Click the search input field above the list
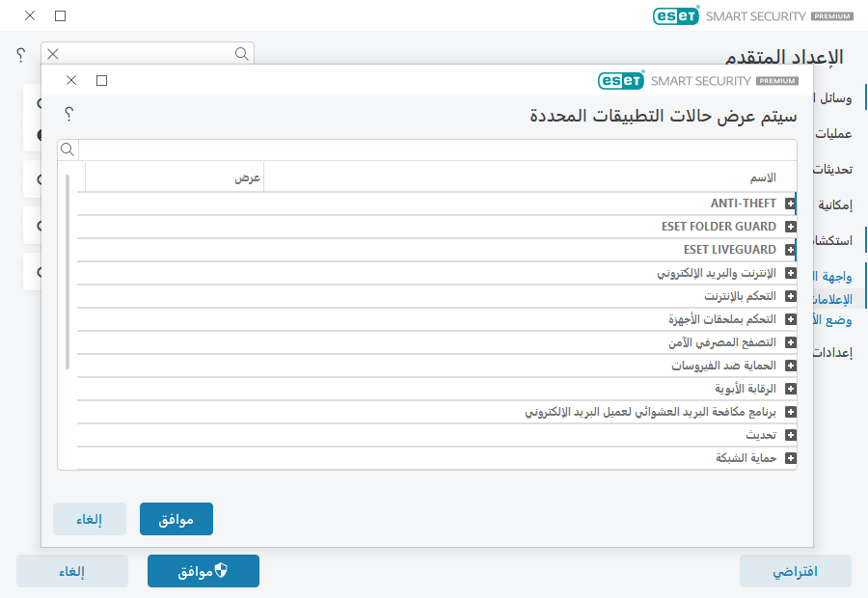Screen dimensions: 868x598 (x=434, y=149)
